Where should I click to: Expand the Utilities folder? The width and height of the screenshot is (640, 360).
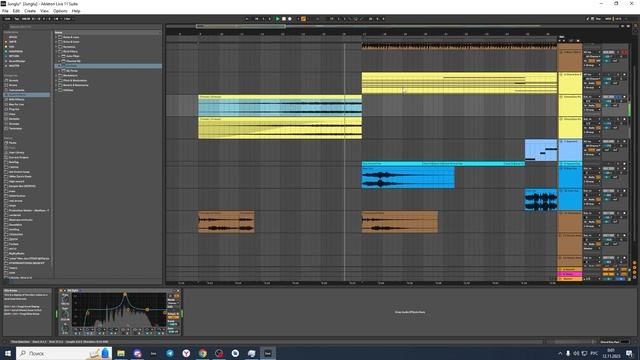[56, 90]
